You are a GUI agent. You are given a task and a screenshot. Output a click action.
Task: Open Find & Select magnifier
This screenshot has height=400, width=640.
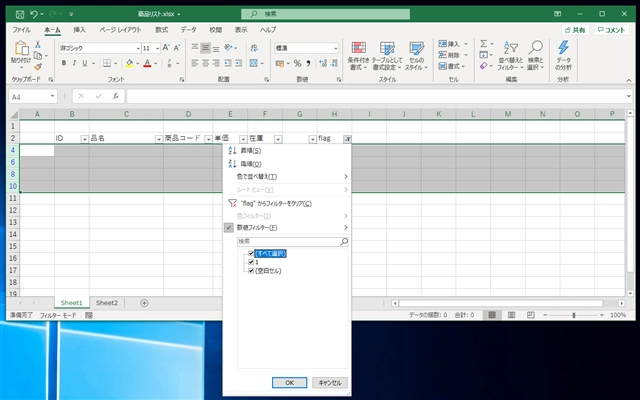pyautogui.click(x=536, y=56)
